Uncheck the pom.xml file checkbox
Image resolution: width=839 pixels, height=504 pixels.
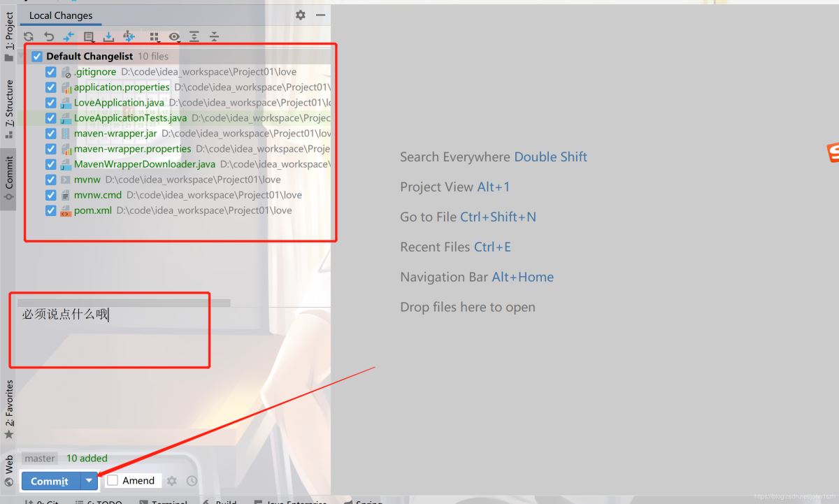51,210
